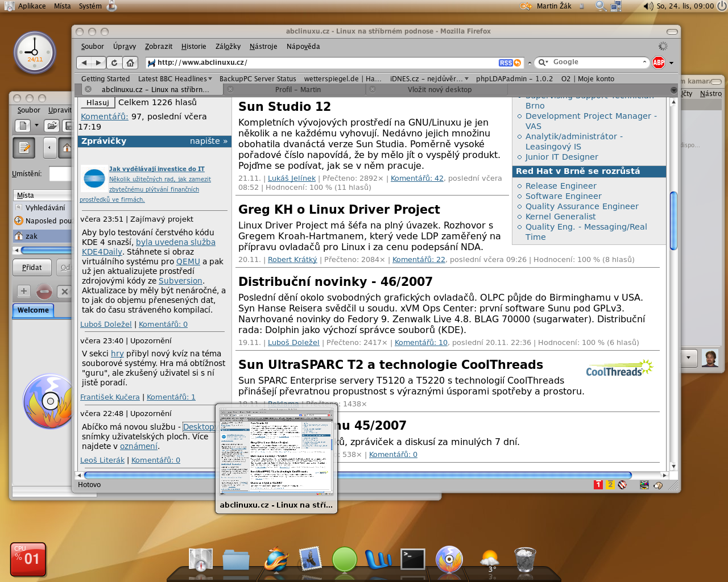Image resolution: width=728 pixels, height=582 pixels.
Task: Click the red remove icon in the back window
Action: click(x=44, y=292)
